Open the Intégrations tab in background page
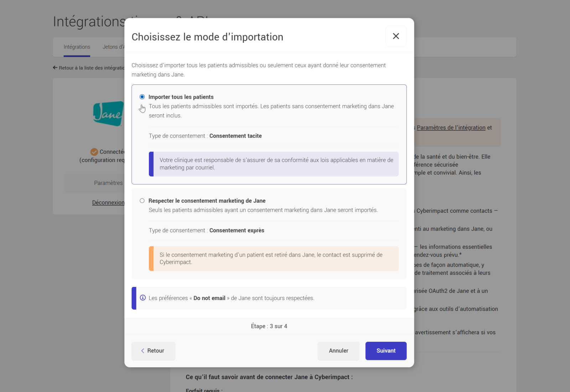This screenshot has width=570, height=392. [x=77, y=47]
